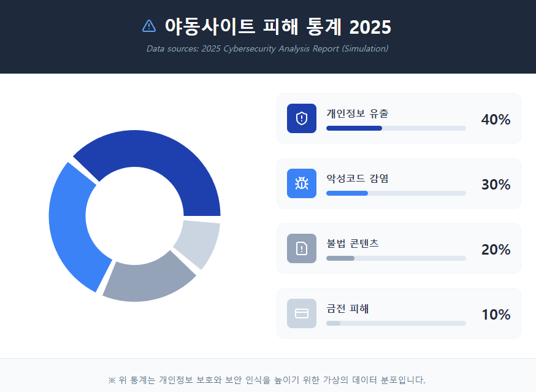
Task: Select the 불법 콘텐츠 progress bar
Action: click(x=396, y=258)
